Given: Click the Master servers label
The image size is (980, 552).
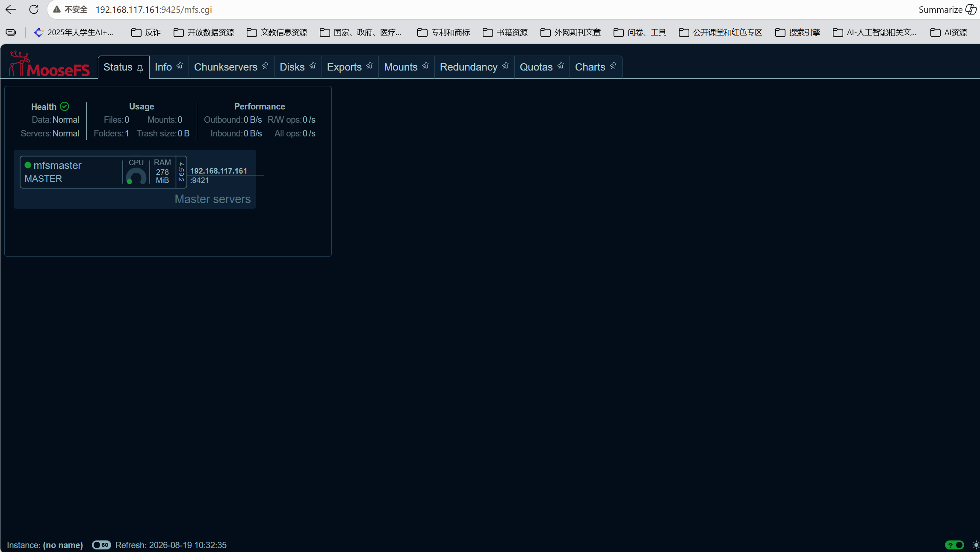Looking at the screenshot, I should pyautogui.click(x=213, y=199).
